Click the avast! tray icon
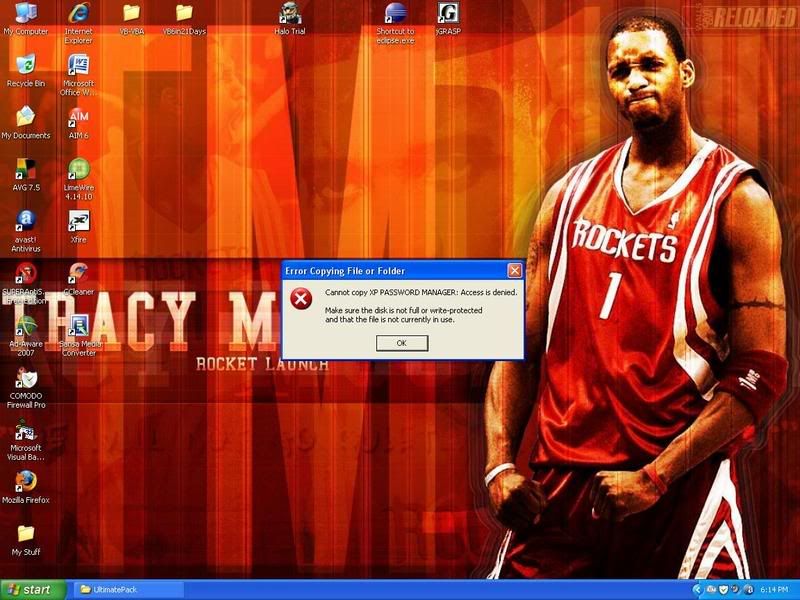The width and height of the screenshot is (800, 600). pos(749,589)
